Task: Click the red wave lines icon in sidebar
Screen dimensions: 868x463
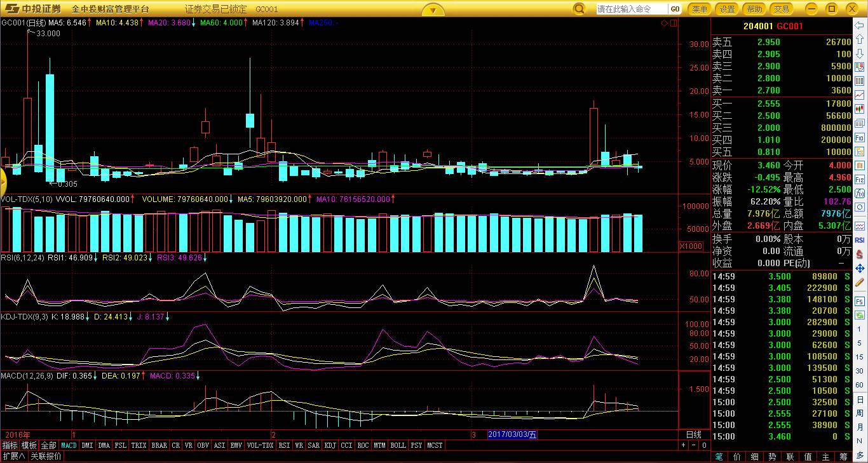Action: pos(860,225)
